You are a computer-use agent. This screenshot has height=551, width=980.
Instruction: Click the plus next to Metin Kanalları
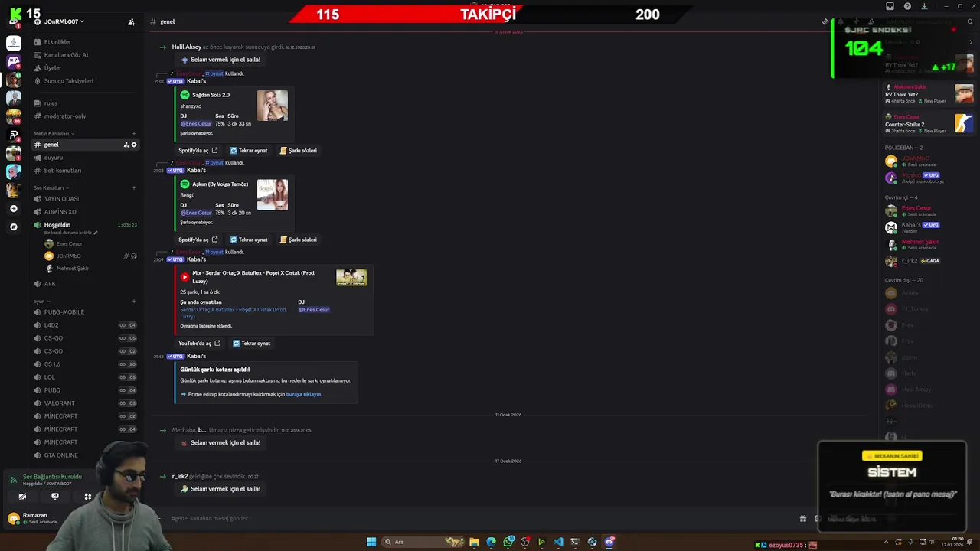coord(134,134)
